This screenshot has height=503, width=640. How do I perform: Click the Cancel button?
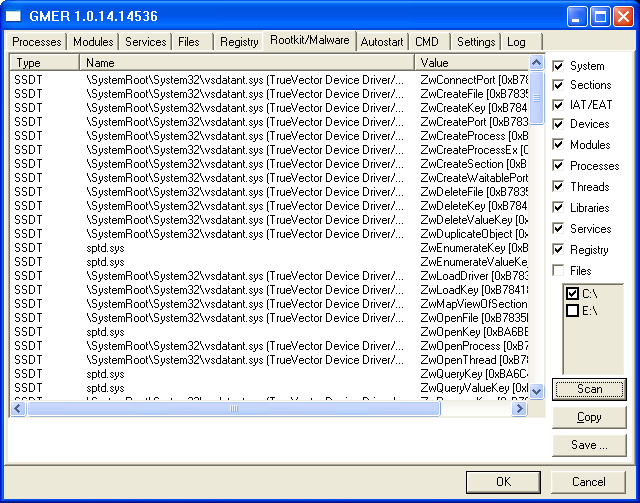589,482
